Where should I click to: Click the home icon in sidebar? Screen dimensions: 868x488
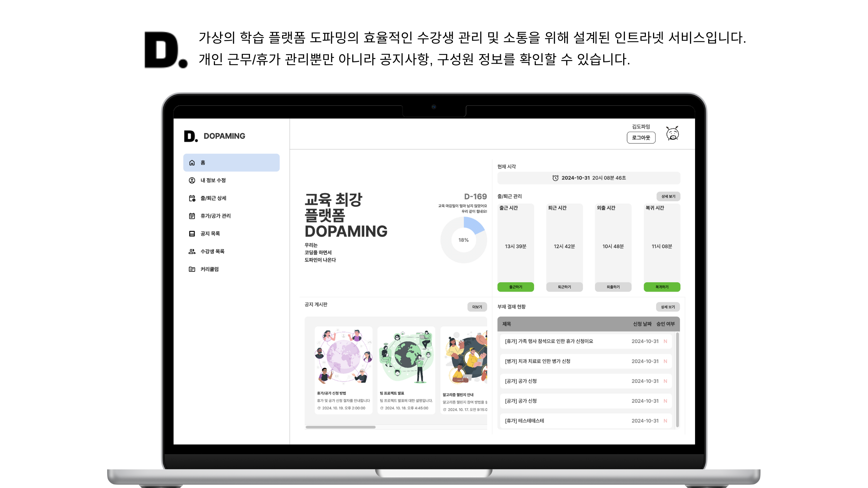pos(192,163)
